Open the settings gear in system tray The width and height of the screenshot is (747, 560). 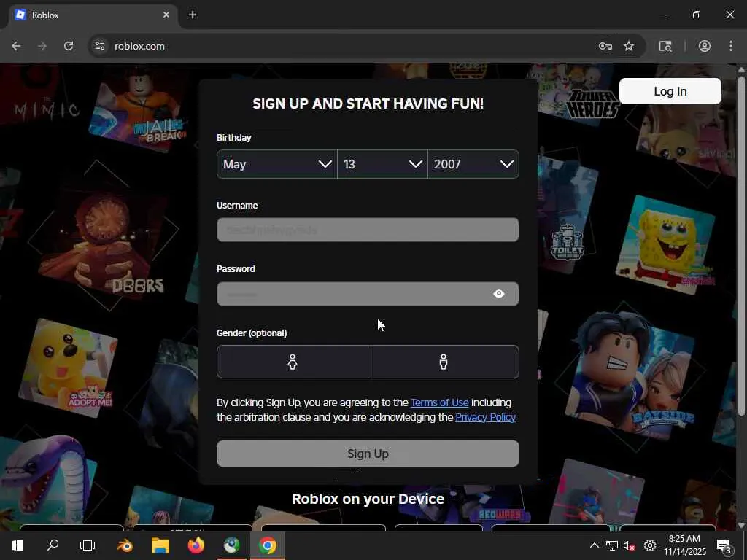[650, 545]
